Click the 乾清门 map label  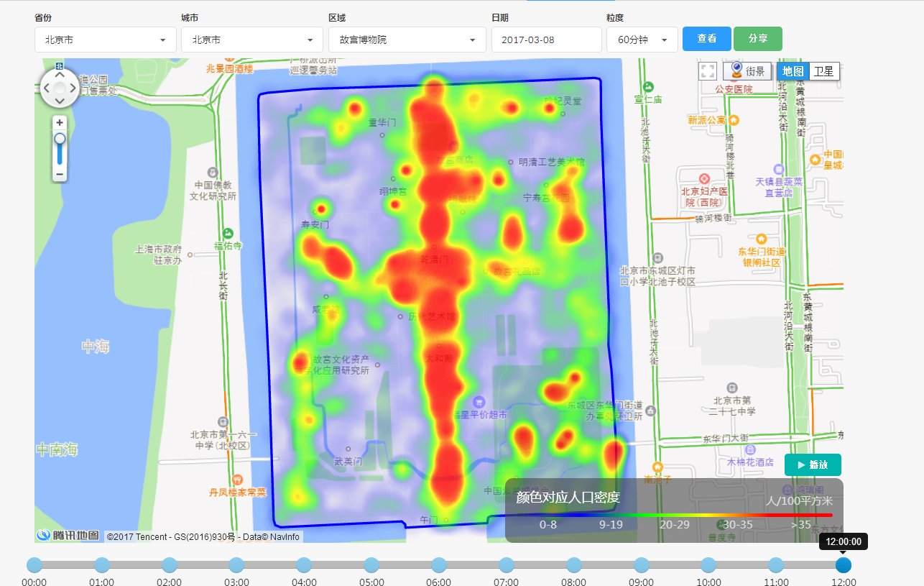(434, 258)
